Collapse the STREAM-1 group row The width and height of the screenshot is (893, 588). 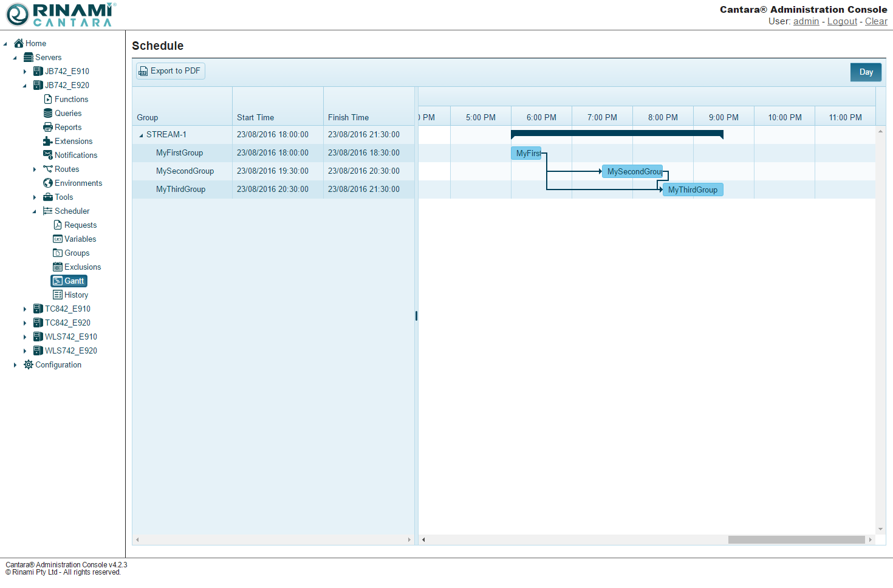pyautogui.click(x=141, y=135)
